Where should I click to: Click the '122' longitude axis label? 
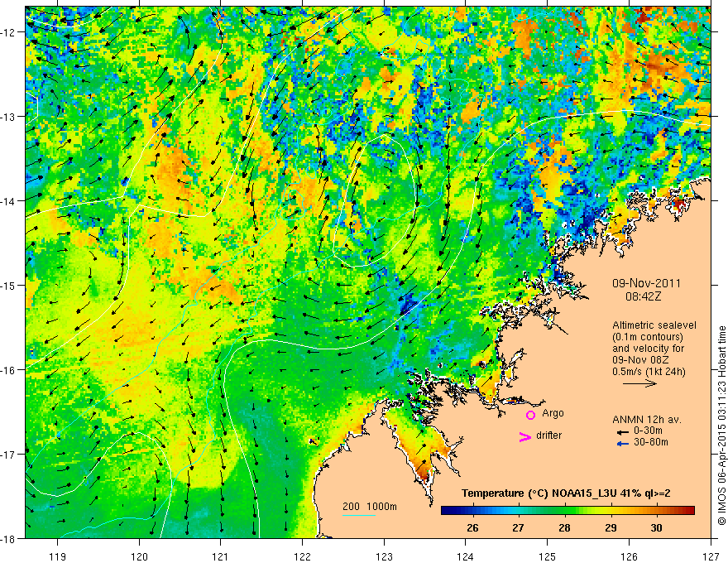coord(302,556)
